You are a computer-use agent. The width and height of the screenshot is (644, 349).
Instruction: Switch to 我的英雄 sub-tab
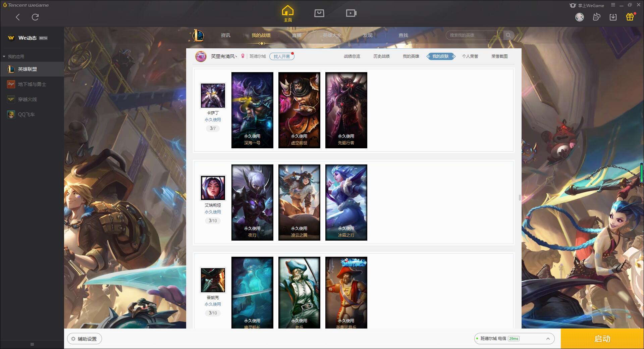pos(411,56)
